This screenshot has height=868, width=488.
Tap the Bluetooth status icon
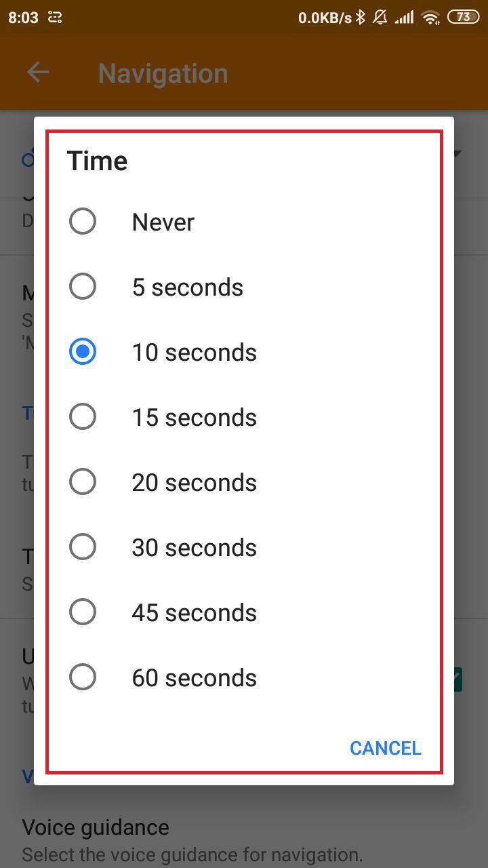tap(361, 18)
